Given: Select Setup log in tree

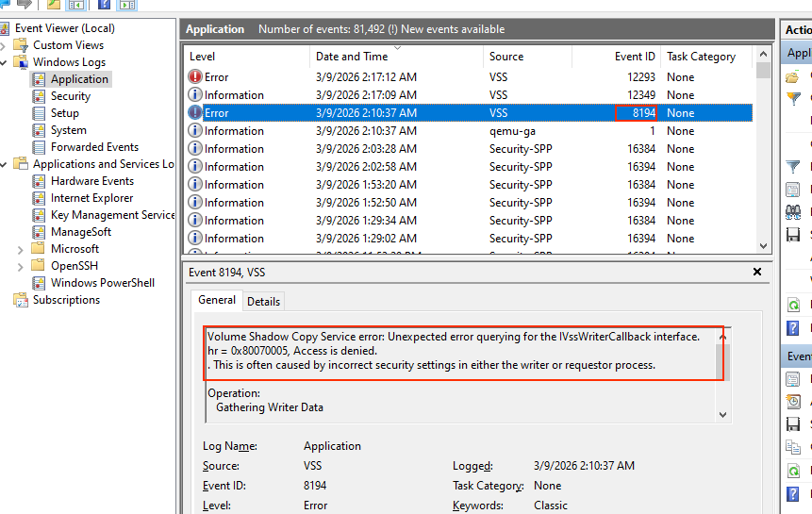Looking at the screenshot, I should (65, 113).
